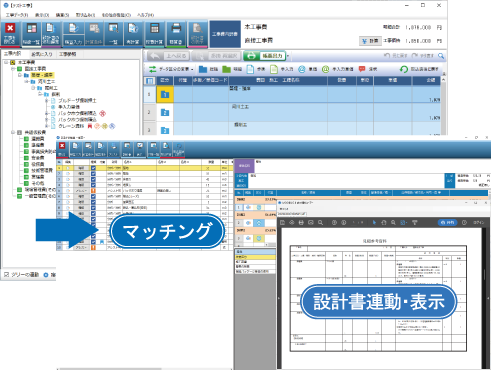The height and width of the screenshot is (370, 491).
Task: Expand the ブルドーザ掘削押土 tree item
Action: [47, 100]
